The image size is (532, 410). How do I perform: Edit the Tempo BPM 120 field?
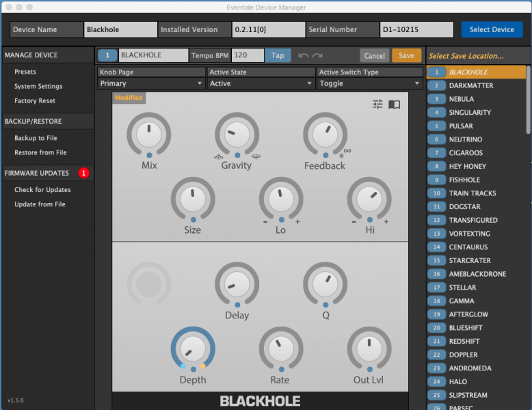(248, 55)
